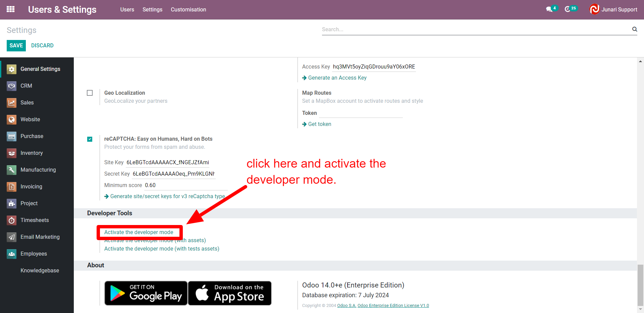Open the Email Marketing paper plane icon
644x313 pixels.
click(x=12, y=237)
